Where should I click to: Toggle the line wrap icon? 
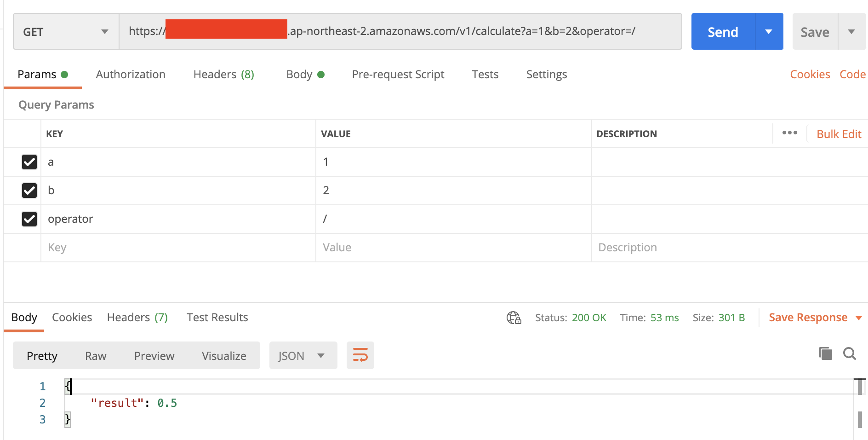tap(360, 355)
